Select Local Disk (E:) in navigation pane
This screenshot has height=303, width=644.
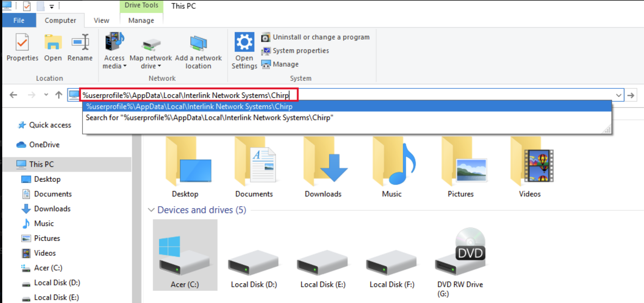click(50, 298)
